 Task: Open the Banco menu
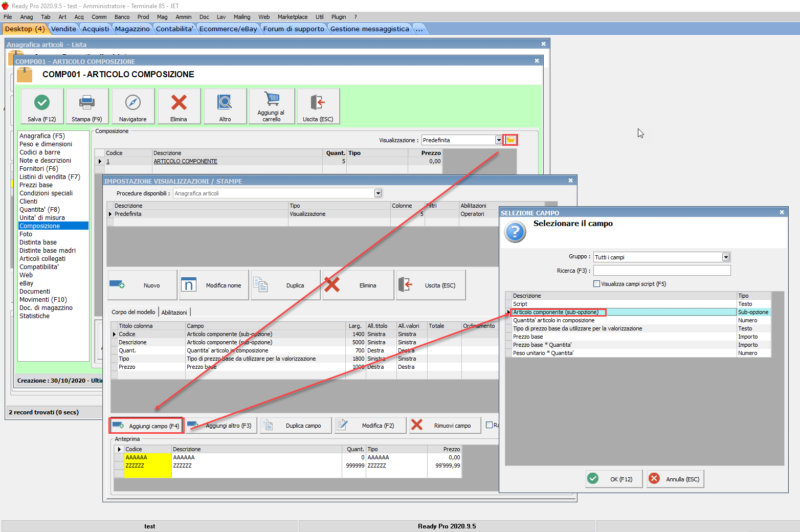122,17
